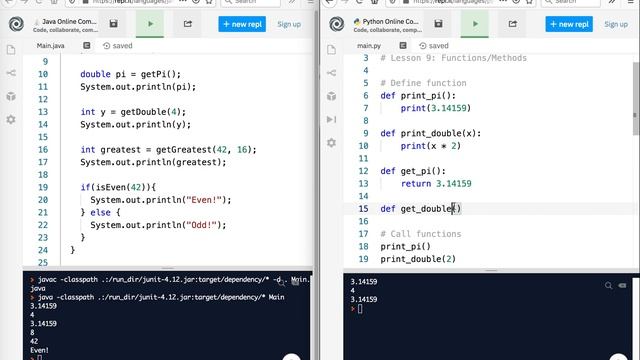Open settings gear in the Java sidebar

(x=11, y=120)
